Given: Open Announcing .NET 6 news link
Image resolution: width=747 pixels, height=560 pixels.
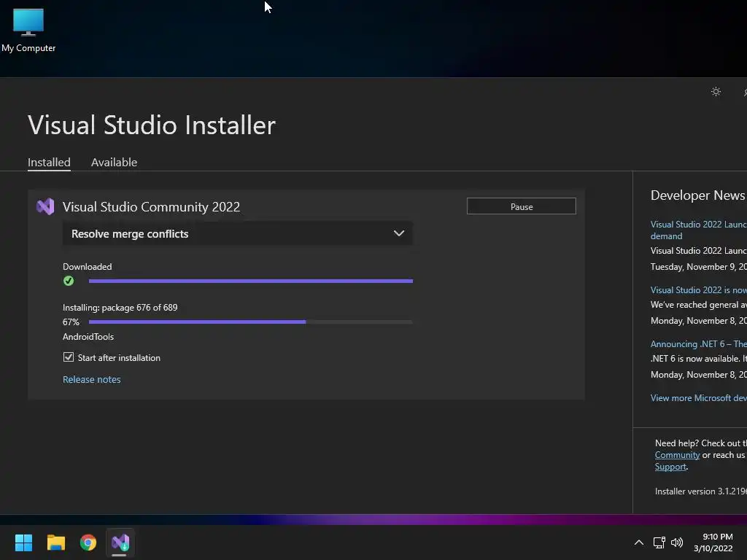Looking at the screenshot, I should click(x=698, y=344).
